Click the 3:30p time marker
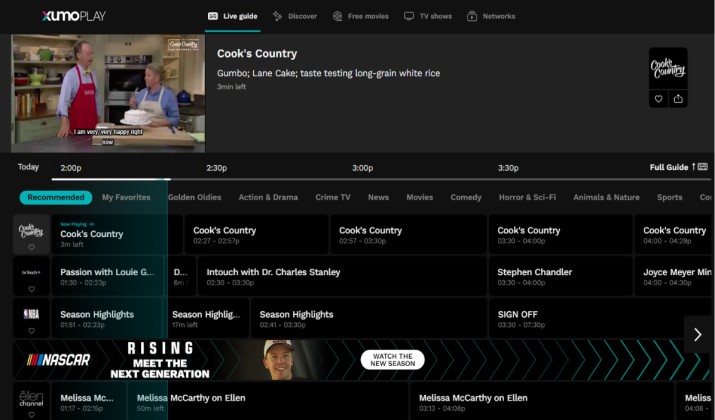The width and height of the screenshot is (715, 420). (x=508, y=168)
